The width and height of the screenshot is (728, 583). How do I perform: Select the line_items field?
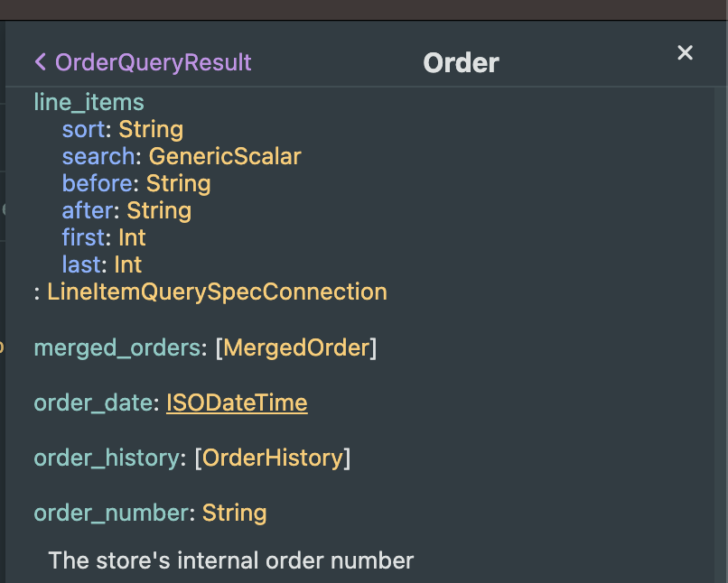(x=89, y=102)
